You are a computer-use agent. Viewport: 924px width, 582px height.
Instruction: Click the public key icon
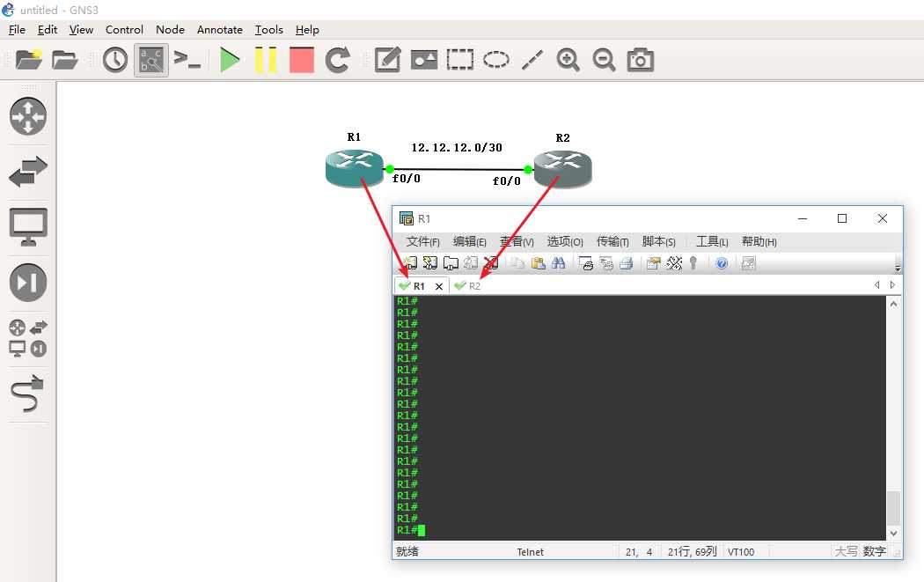(693, 263)
